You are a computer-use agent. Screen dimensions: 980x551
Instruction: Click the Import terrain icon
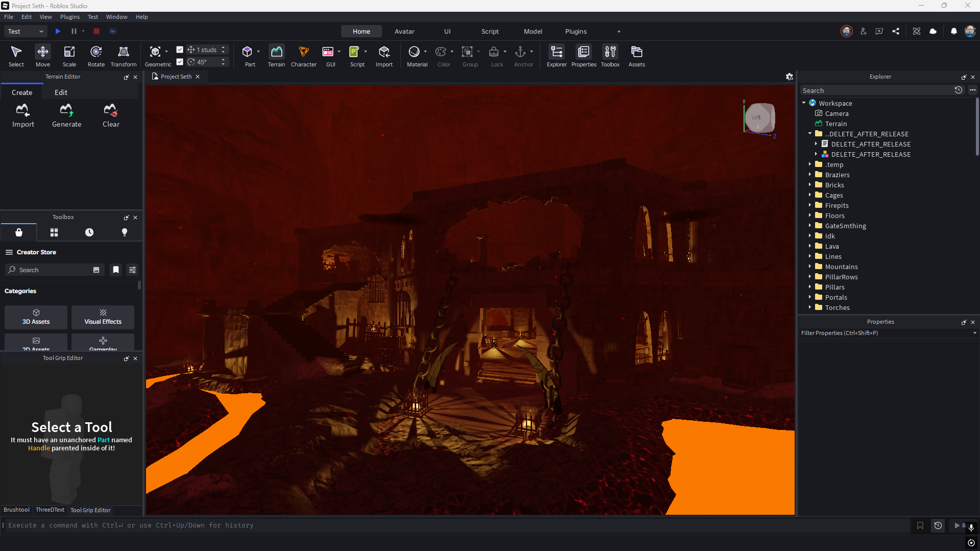tap(23, 116)
